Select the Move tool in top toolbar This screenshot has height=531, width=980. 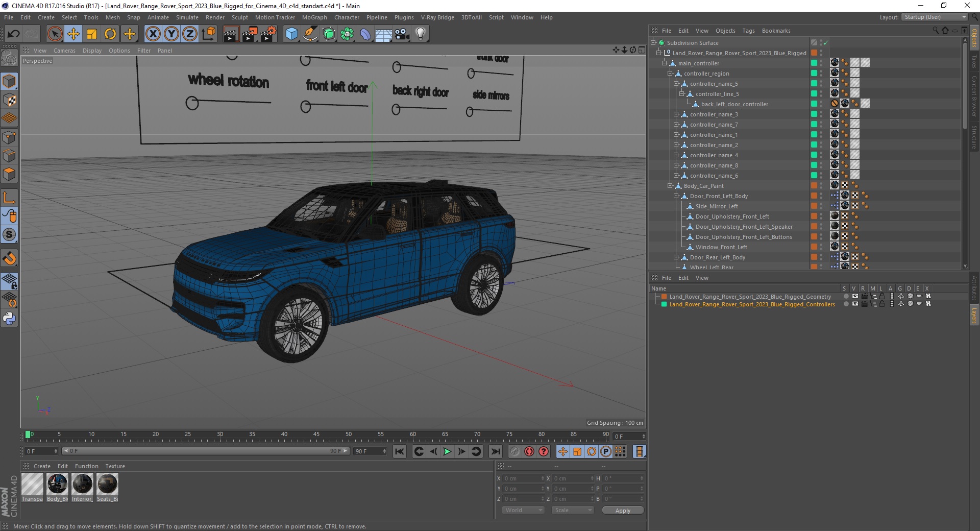[x=73, y=34]
